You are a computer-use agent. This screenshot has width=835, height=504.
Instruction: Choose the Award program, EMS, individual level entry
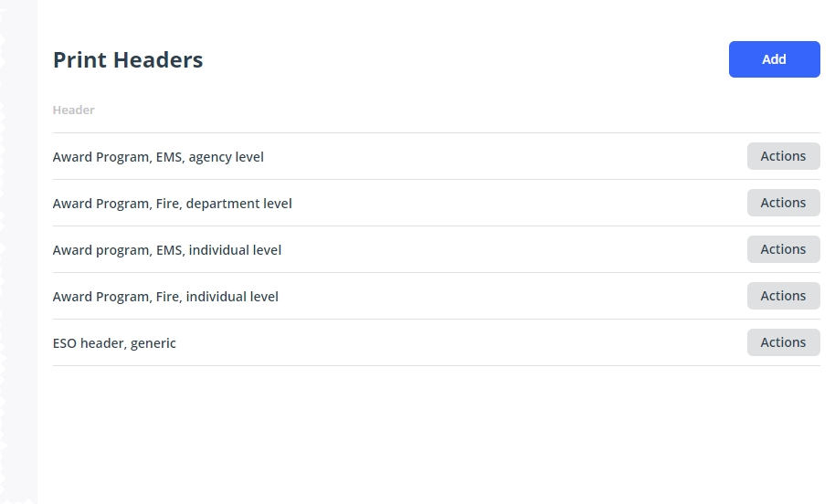tap(166, 250)
